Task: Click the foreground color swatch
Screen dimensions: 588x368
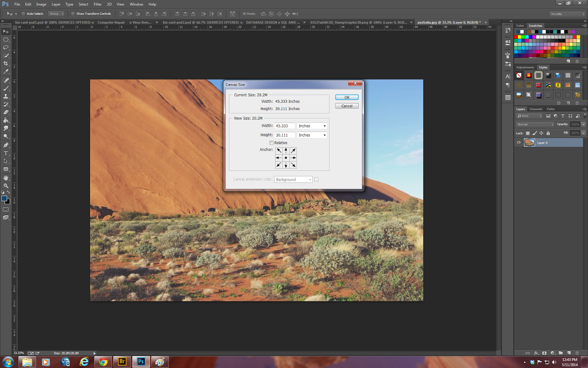Action: click(x=4, y=199)
